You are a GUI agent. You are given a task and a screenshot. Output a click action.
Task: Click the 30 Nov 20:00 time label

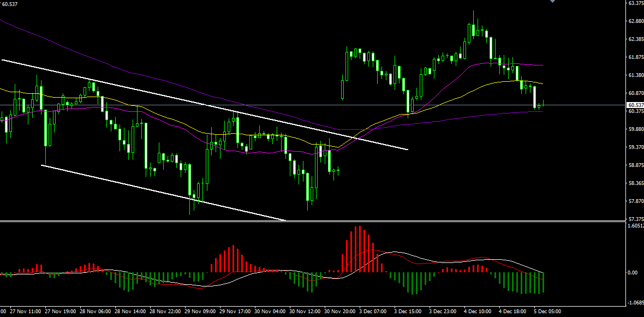click(x=340, y=312)
